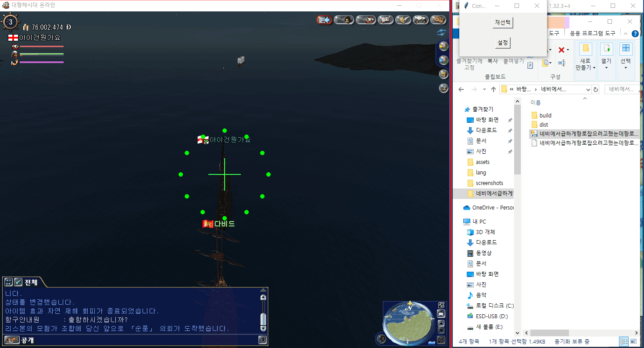Screen dimensions: 644x348
Task: Click the sailor face side button
Action: (444, 88)
